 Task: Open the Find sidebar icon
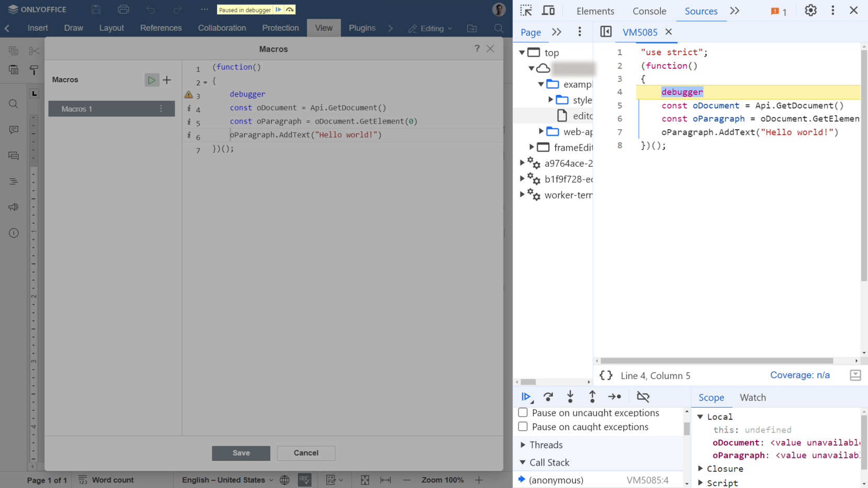coord(14,104)
